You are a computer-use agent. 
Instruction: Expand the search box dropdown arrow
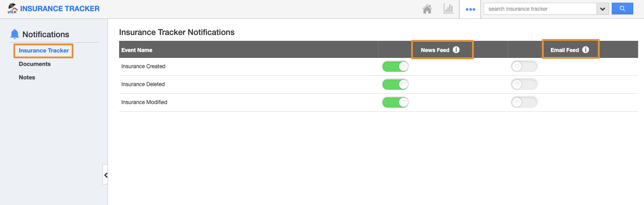602,9
